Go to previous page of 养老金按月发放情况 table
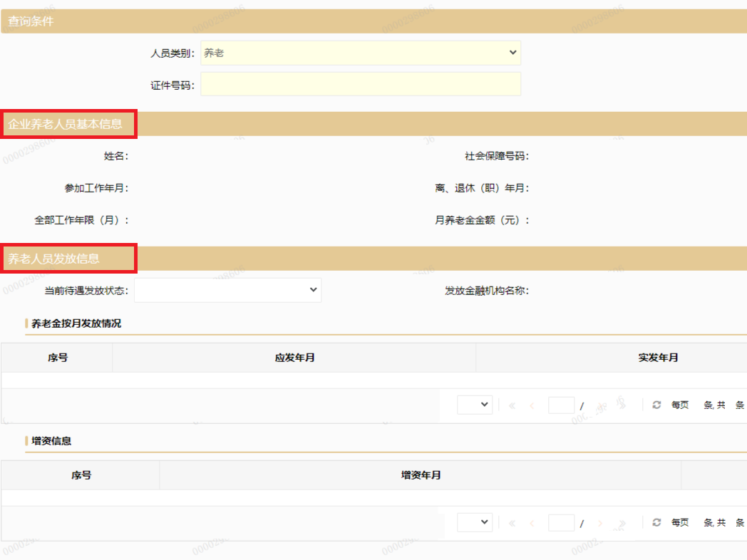The image size is (747, 560). [532, 405]
